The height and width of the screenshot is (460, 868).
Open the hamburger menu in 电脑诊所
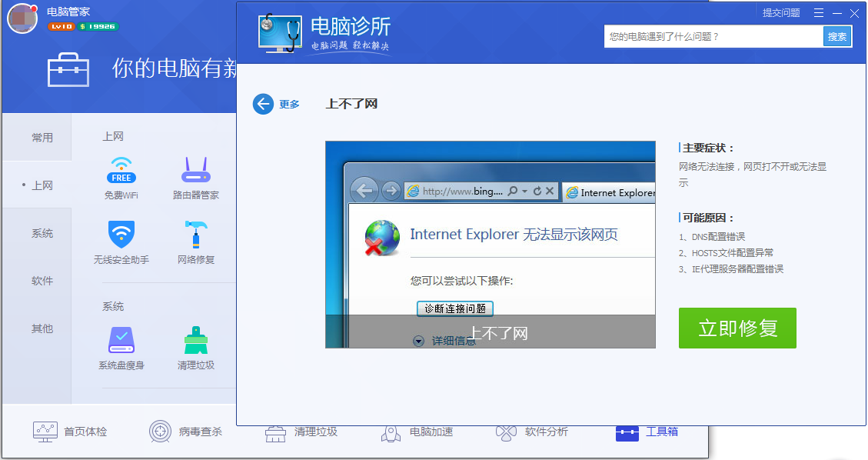819,13
